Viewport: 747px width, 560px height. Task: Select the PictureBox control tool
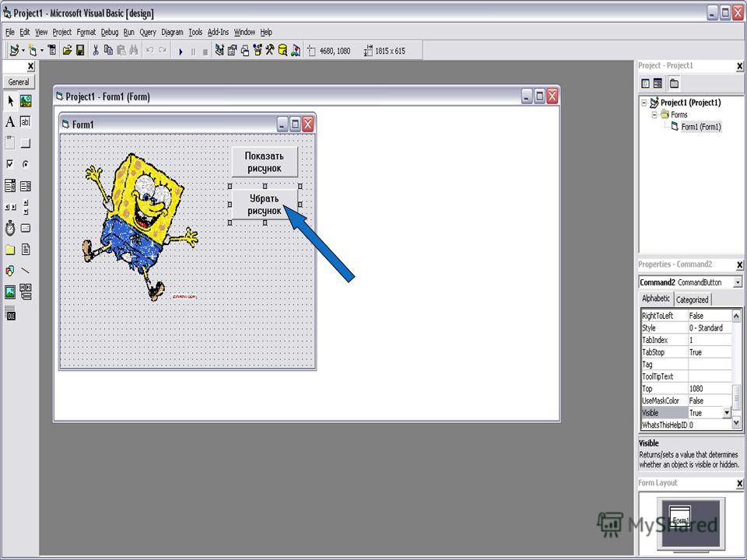click(26, 101)
